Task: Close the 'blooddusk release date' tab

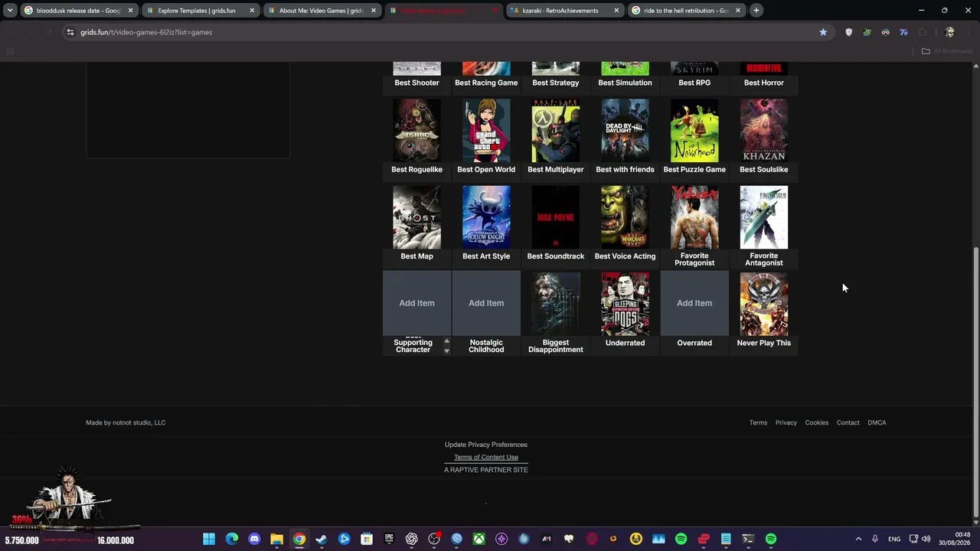Action: click(131, 11)
